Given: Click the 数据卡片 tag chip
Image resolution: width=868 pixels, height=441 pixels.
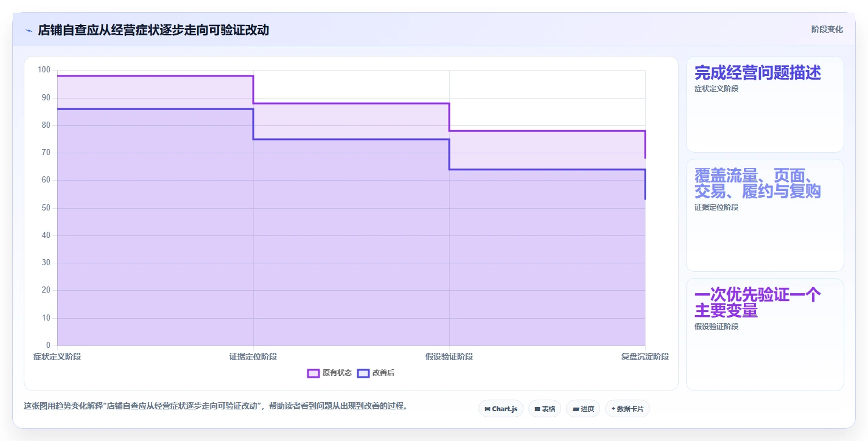Looking at the screenshot, I should pos(628,409).
